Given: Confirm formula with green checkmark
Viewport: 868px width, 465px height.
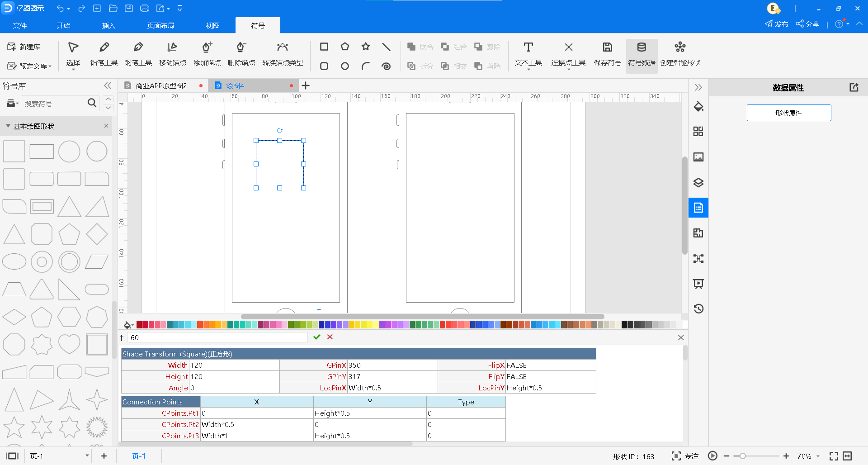Looking at the screenshot, I should [317, 337].
